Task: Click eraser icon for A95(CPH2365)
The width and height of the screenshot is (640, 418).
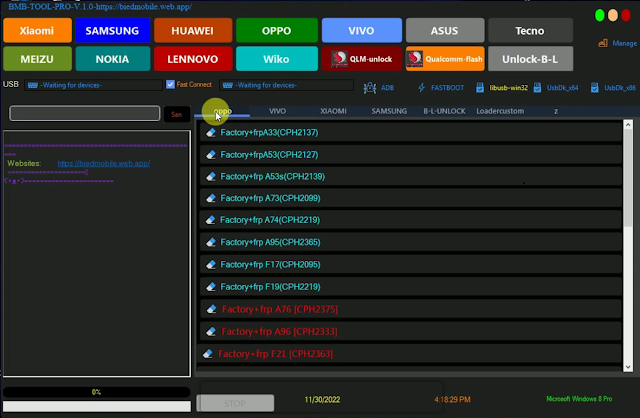Action: click(x=211, y=242)
